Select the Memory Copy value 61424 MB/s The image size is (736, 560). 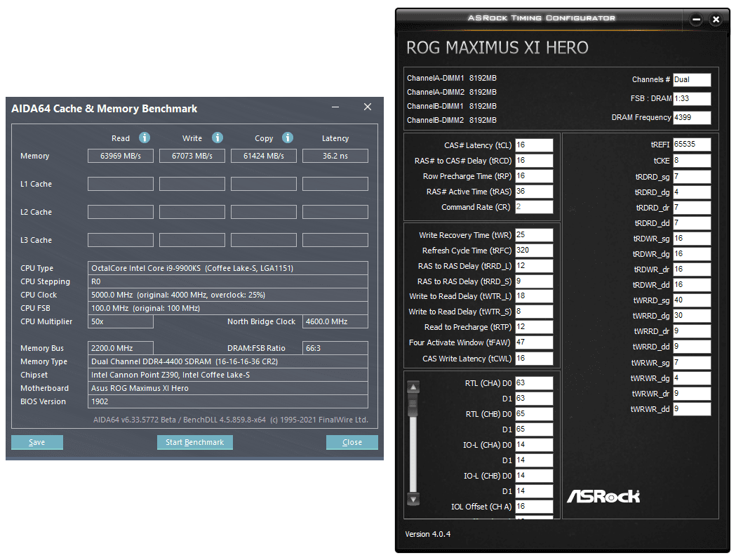[x=264, y=156]
